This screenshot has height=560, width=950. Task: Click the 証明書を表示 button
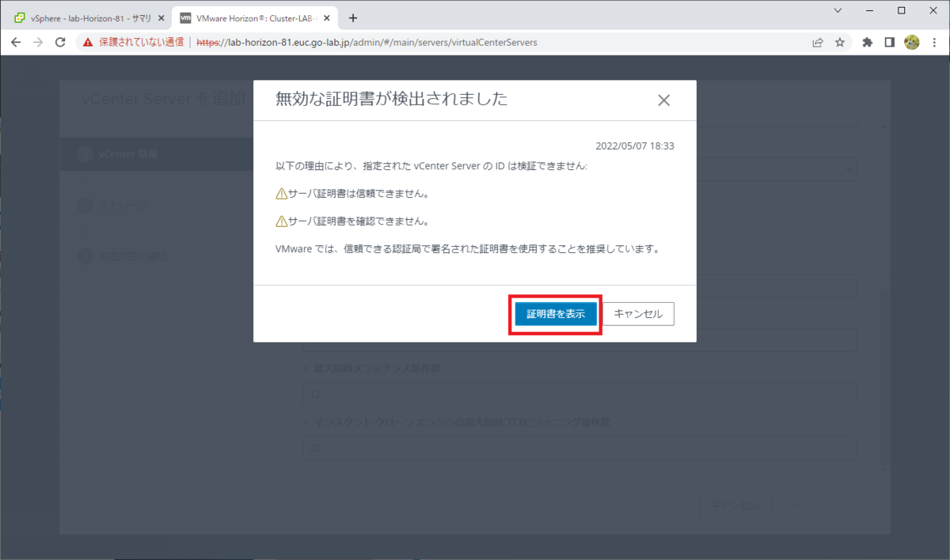click(555, 314)
